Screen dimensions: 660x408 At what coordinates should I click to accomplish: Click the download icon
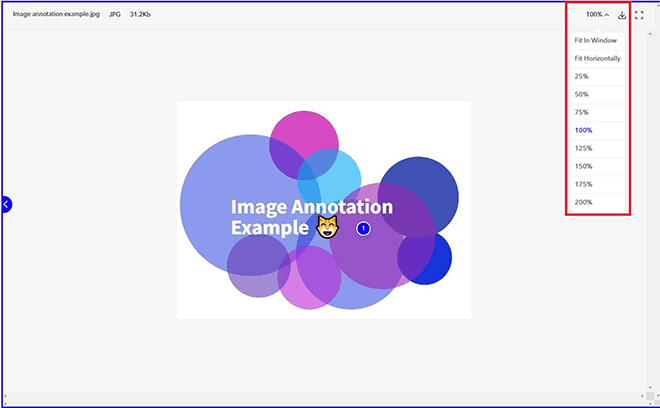[x=622, y=15]
